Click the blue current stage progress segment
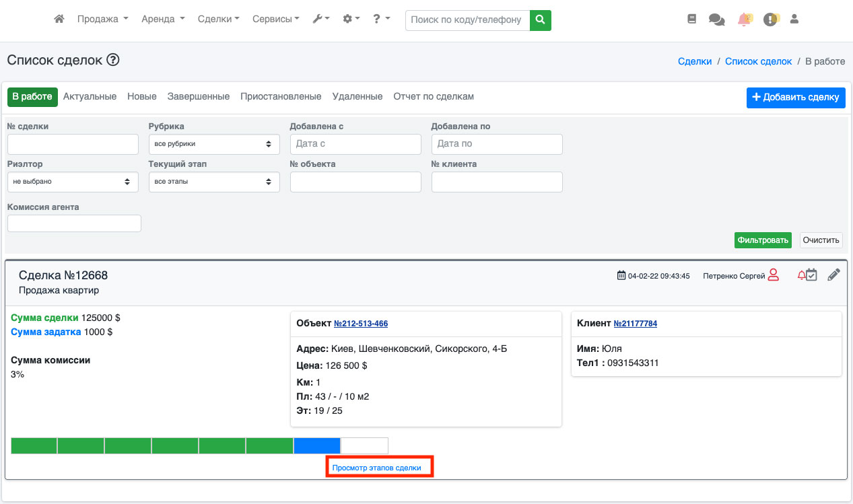This screenshot has height=504, width=853. pyautogui.click(x=317, y=445)
